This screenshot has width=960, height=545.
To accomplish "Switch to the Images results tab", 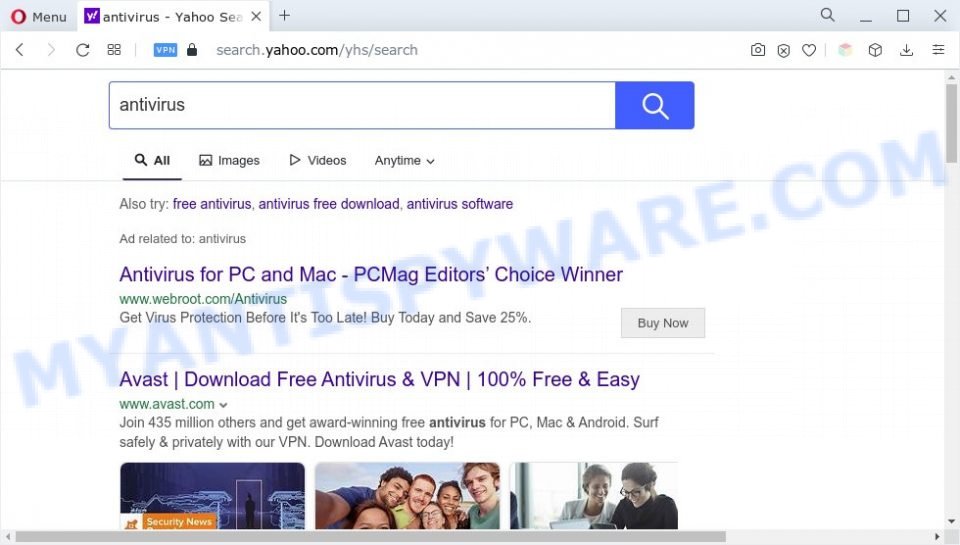I will 230,160.
